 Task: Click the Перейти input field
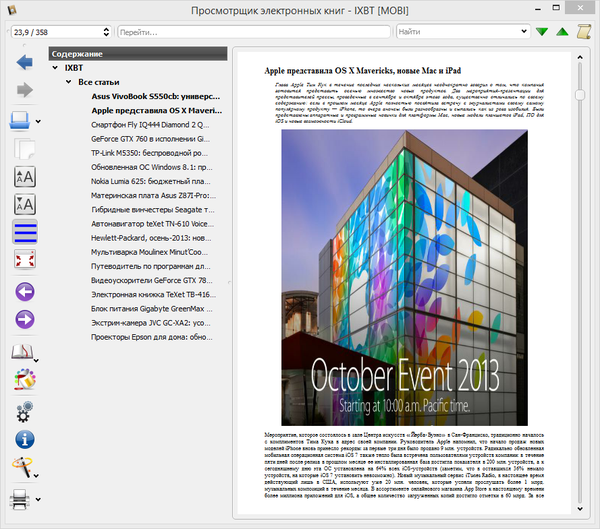coord(254,32)
